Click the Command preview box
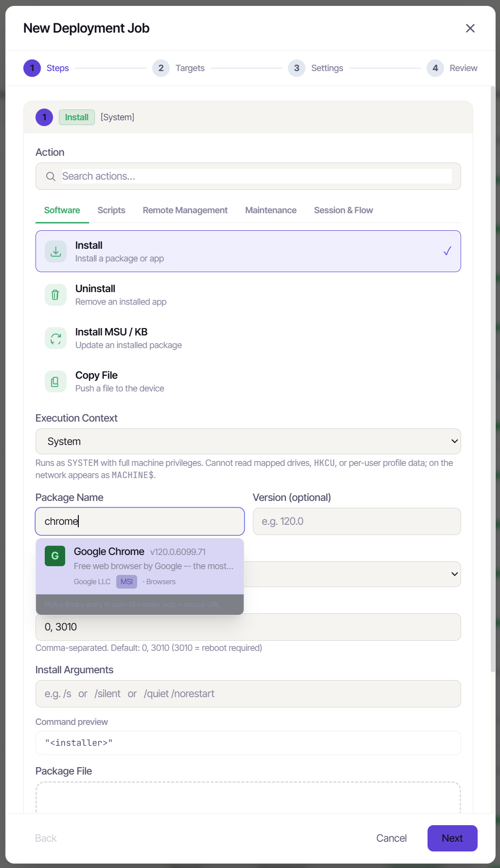The width and height of the screenshot is (500, 868). point(248,743)
